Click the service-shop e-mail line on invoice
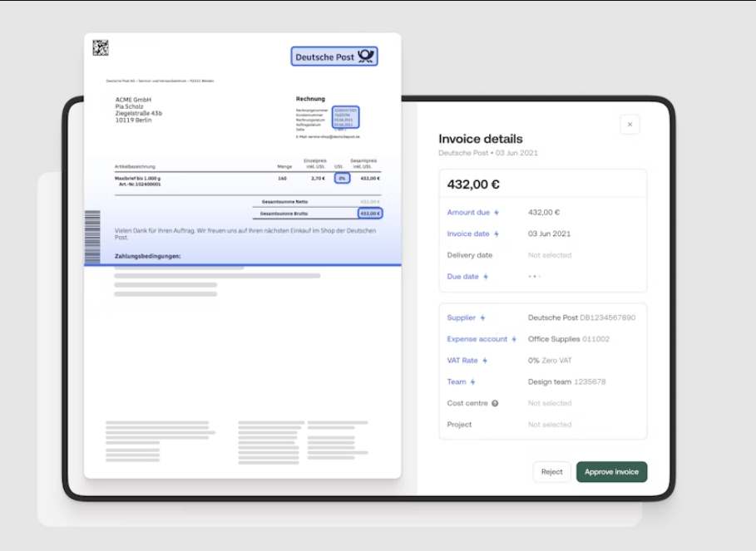The height and width of the screenshot is (551, 756). (x=328, y=137)
